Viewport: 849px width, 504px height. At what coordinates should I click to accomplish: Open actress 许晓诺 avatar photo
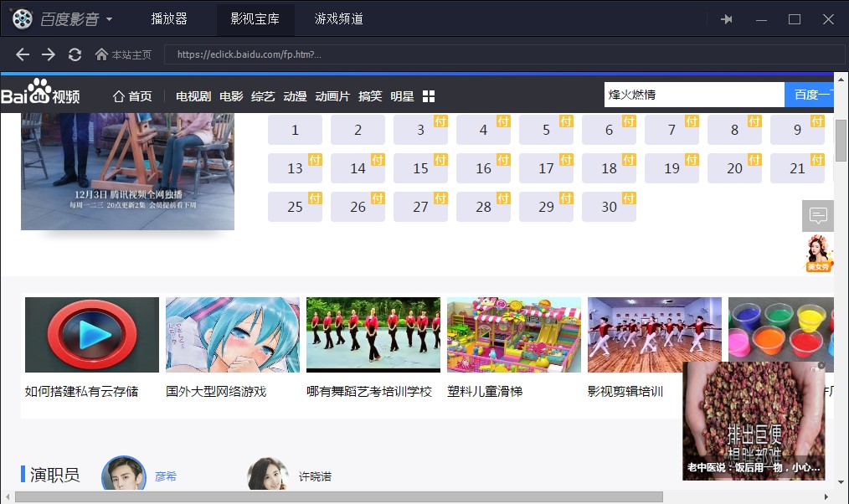click(268, 475)
